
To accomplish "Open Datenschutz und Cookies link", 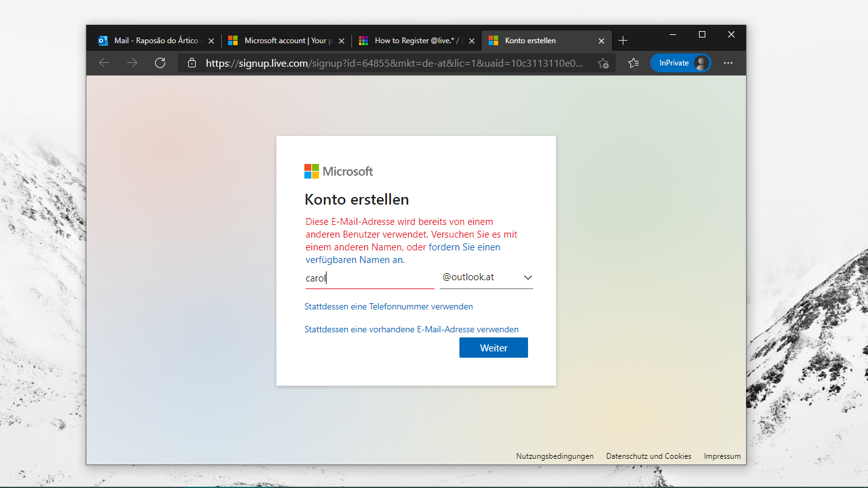I will [649, 456].
